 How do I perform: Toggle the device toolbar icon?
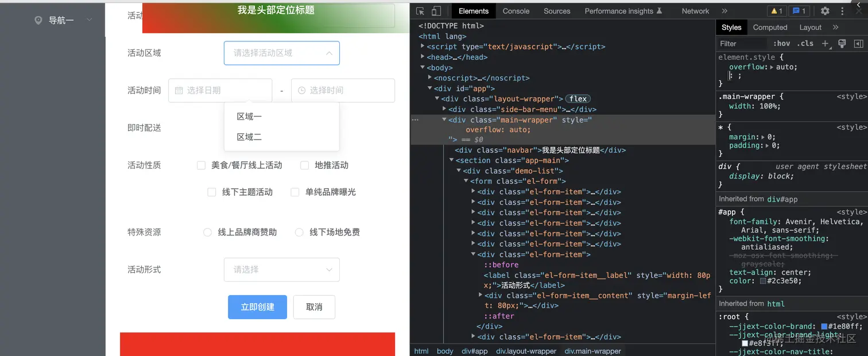[436, 11]
